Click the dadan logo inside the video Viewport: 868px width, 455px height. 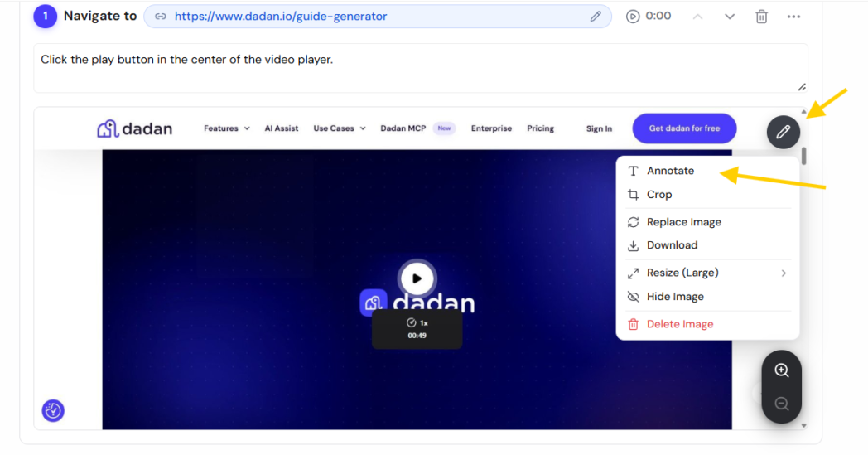[x=417, y=303]
